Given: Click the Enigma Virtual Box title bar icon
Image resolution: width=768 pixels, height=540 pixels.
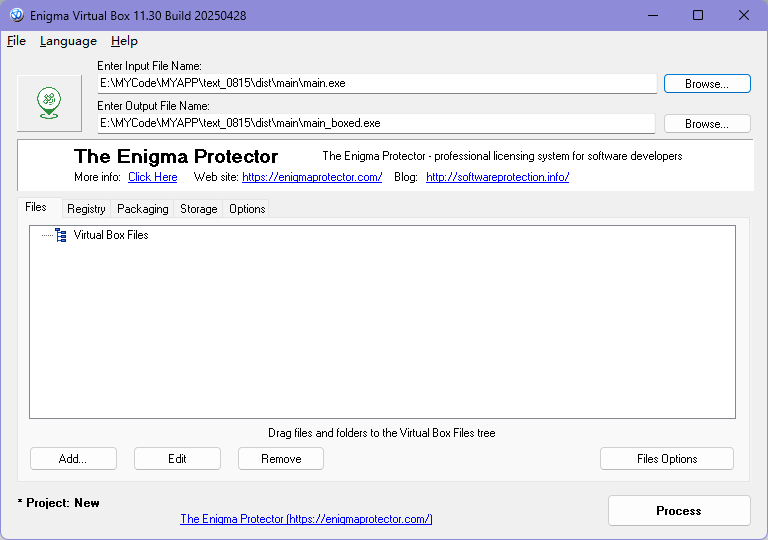Looking at the screenshot, I should click(17, 15).
